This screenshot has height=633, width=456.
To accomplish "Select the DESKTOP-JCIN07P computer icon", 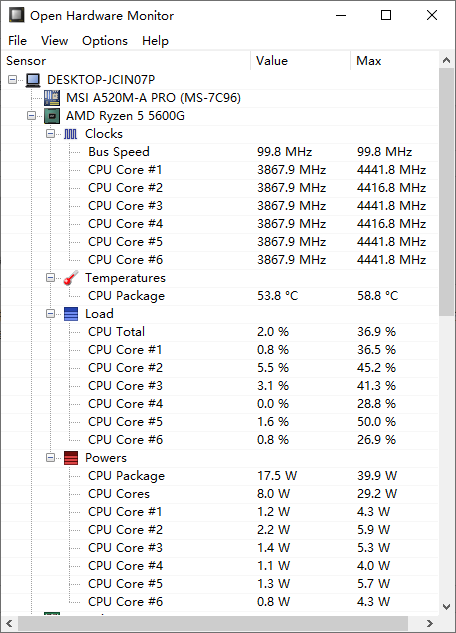I will [x=33, y=80].
